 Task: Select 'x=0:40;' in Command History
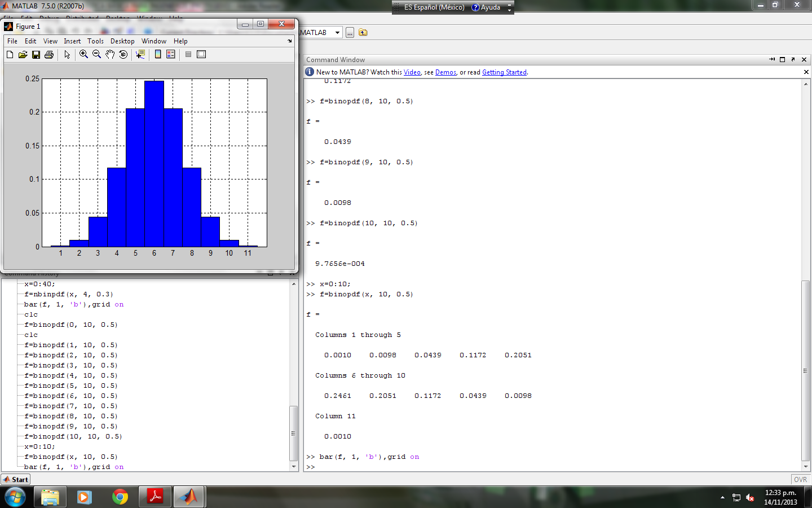click(39, 284)
